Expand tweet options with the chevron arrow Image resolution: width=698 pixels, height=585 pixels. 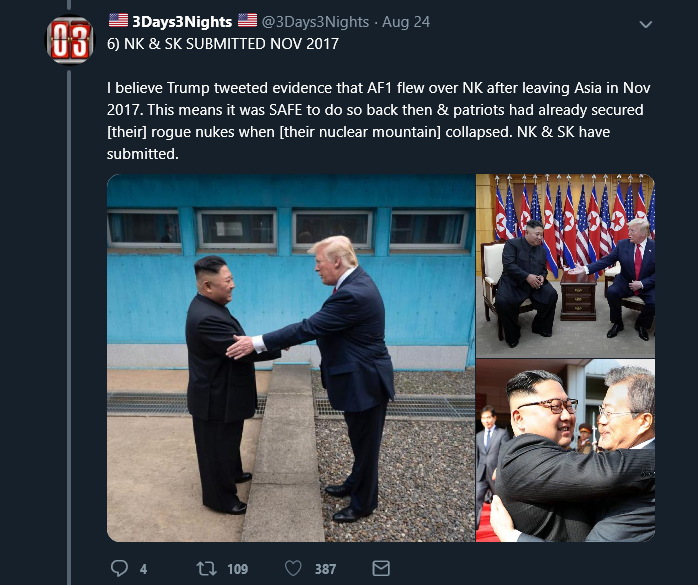[x=645, y=24]
